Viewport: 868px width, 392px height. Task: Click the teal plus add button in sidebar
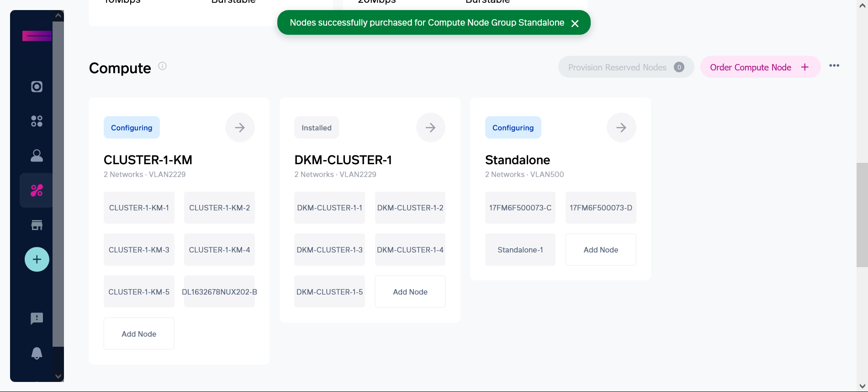coord(37,259)
